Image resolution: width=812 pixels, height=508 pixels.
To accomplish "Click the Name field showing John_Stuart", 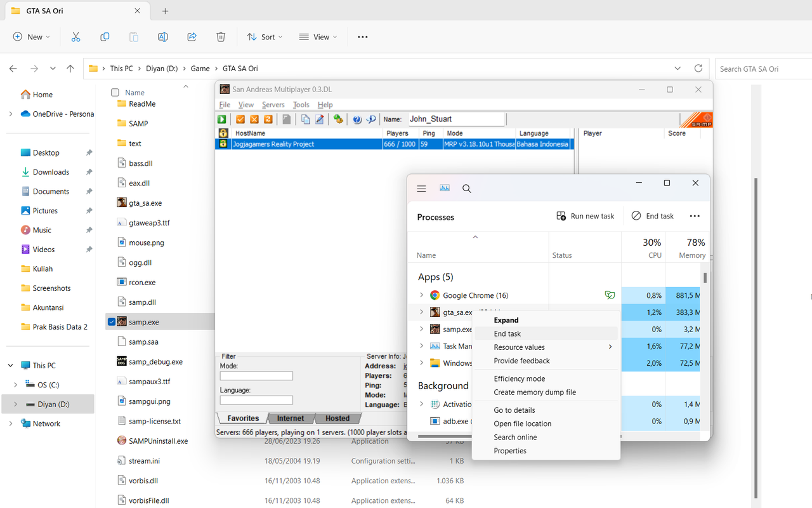I will (x=456, y=119).
